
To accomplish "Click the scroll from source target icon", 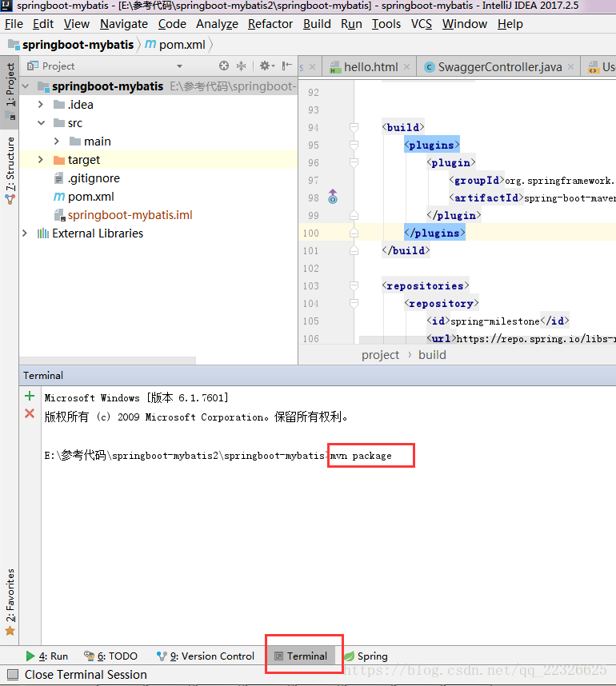I will point(224,66).
